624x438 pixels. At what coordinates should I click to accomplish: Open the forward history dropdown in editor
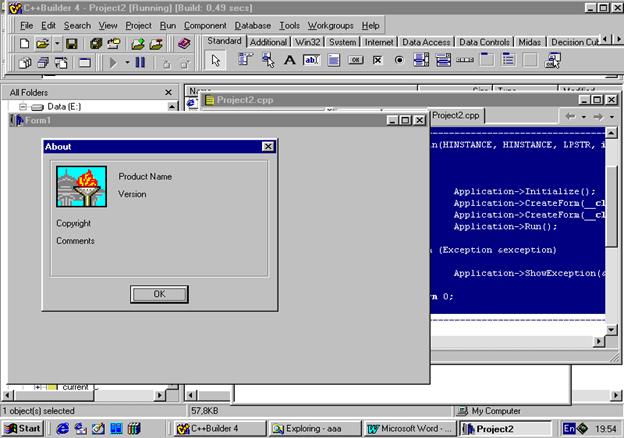coord(612,117)
